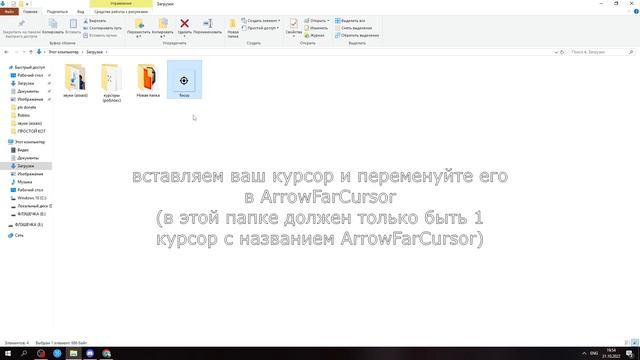
Task: Open the Chrome icon in the taskbar
Action: (x=107, y=353)
